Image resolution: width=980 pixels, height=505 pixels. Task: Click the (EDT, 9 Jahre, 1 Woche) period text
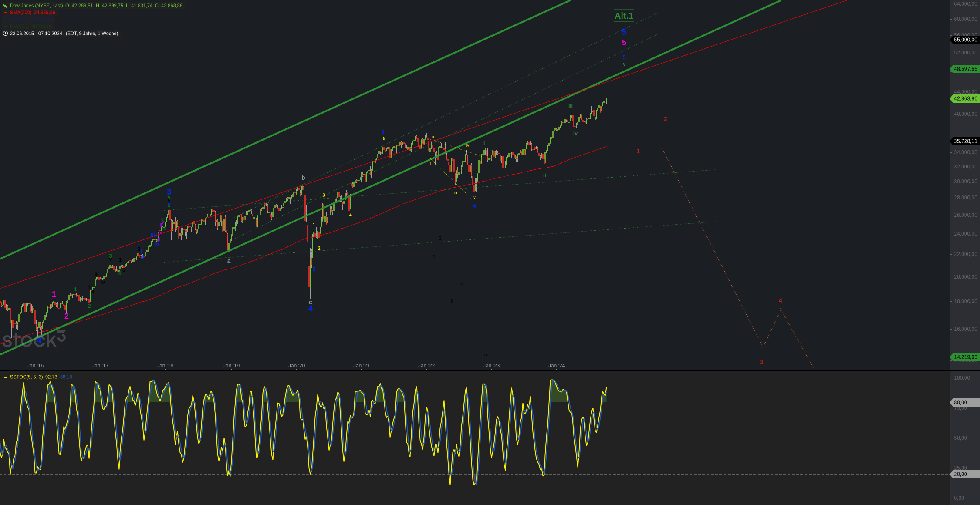[92, 34]
